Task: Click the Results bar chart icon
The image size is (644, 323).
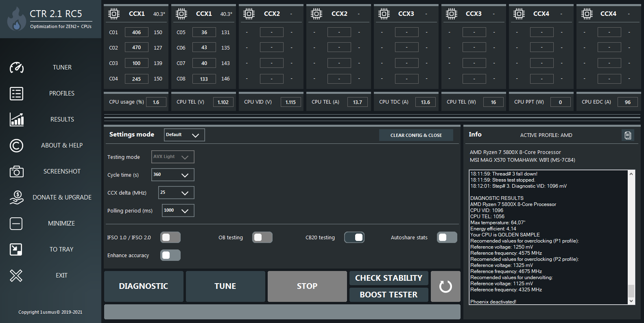Action: tap(17, 119)
